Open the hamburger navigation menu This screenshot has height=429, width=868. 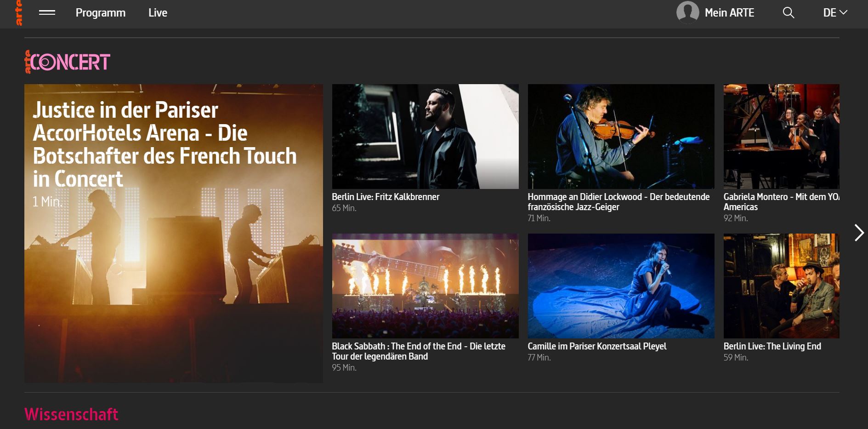[x=47, y=13]
